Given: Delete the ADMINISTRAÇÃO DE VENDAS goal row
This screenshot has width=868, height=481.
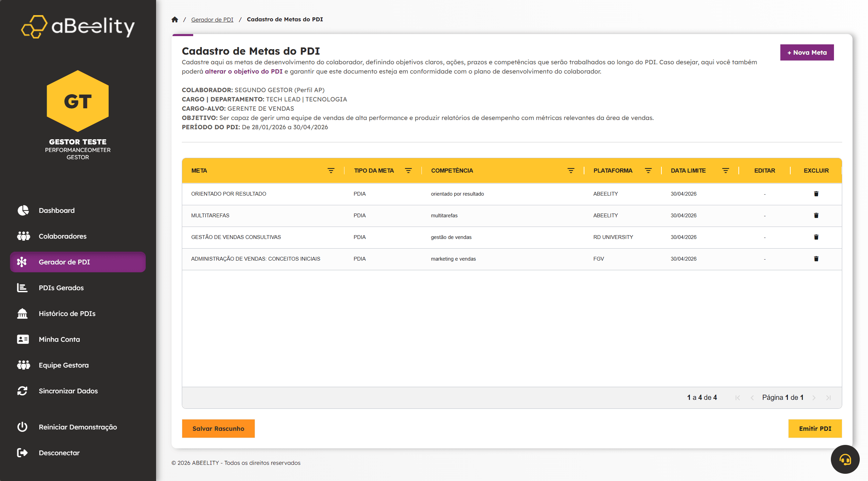Looking at the screenshot, I should pyautogui.click(x=816, y=259).
